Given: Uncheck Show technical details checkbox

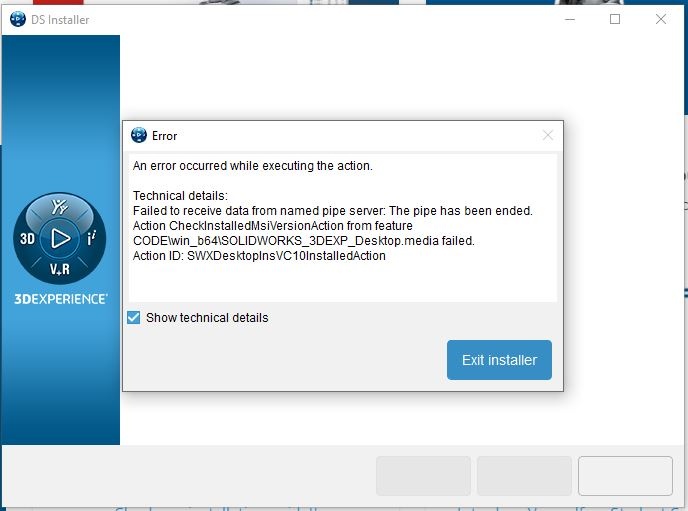Looking at the screenshot, I should (x=134, y=317).
